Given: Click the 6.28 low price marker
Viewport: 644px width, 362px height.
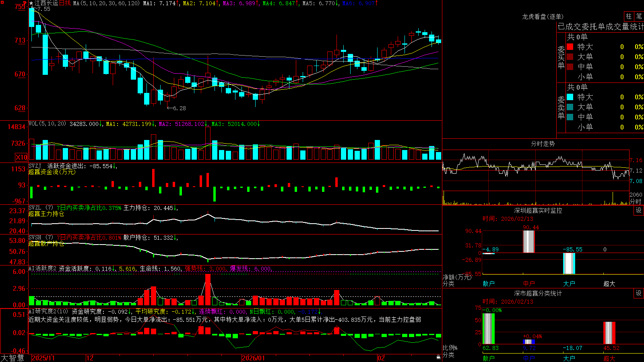Looking at the screenshot, I should [x=179, y=108].
